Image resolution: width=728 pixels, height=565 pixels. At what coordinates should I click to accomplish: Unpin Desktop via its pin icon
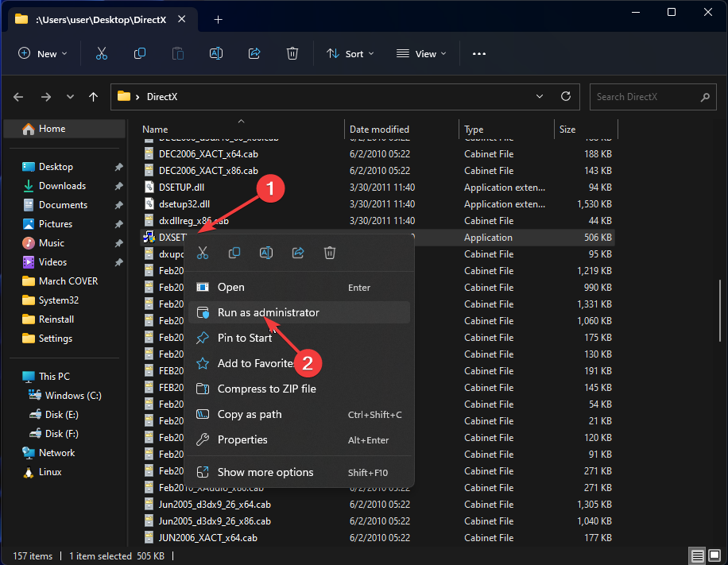[119, 167]
